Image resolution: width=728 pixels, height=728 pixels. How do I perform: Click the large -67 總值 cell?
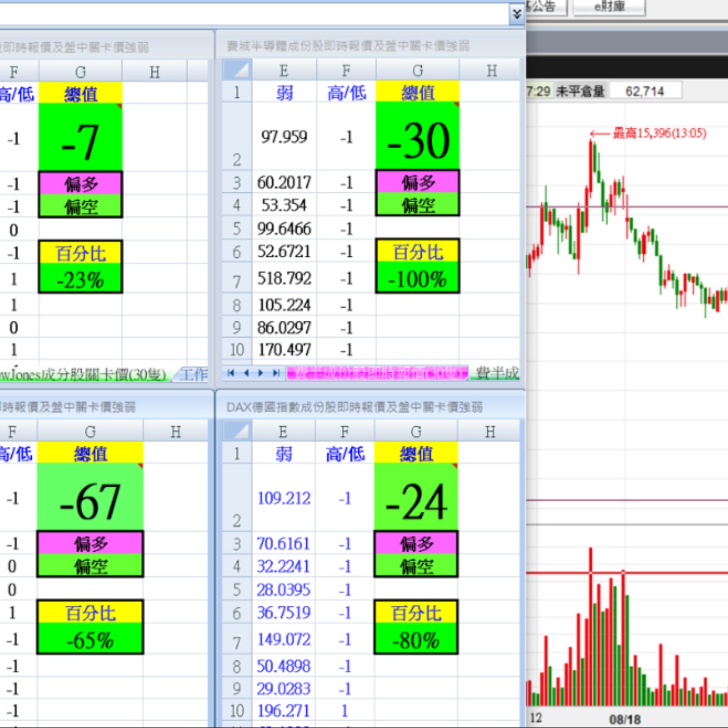[90, 497]
